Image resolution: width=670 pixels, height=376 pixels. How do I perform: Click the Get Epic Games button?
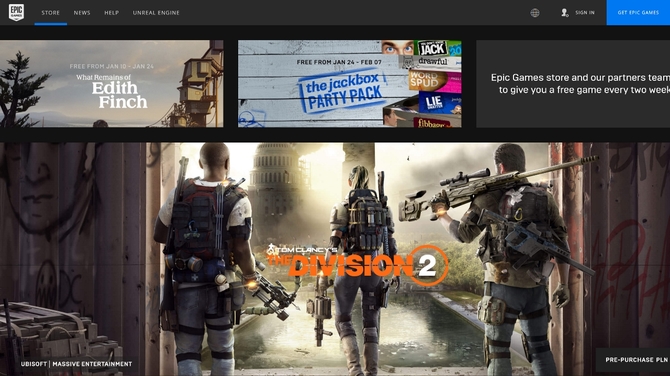tap(638, 12)
